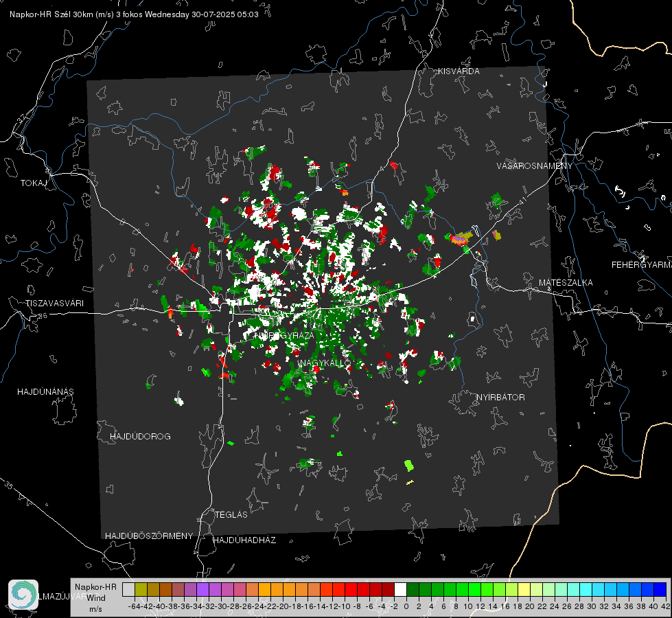
Task: Click the orange-purple radar echo west of Mátészalka
Action: pos(461,238)
